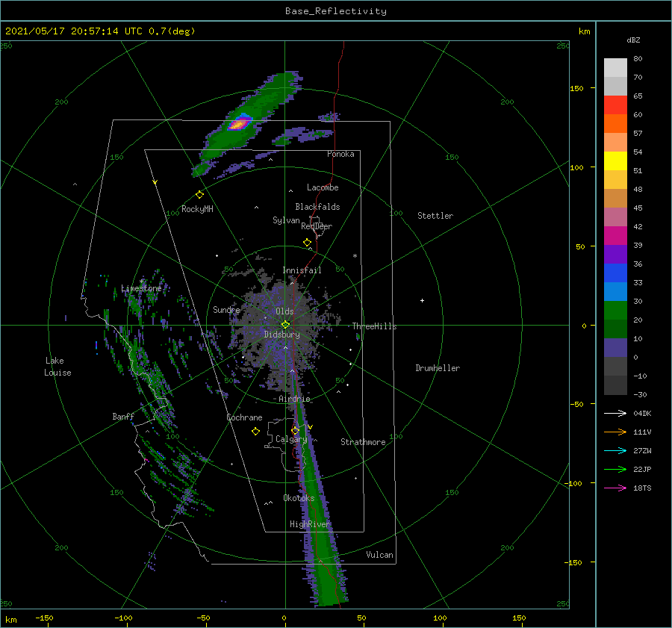Image resolution: width=672 pixels, height=628 pixels.
Task: Click the Stettler city label
Action: coord(435,216)
